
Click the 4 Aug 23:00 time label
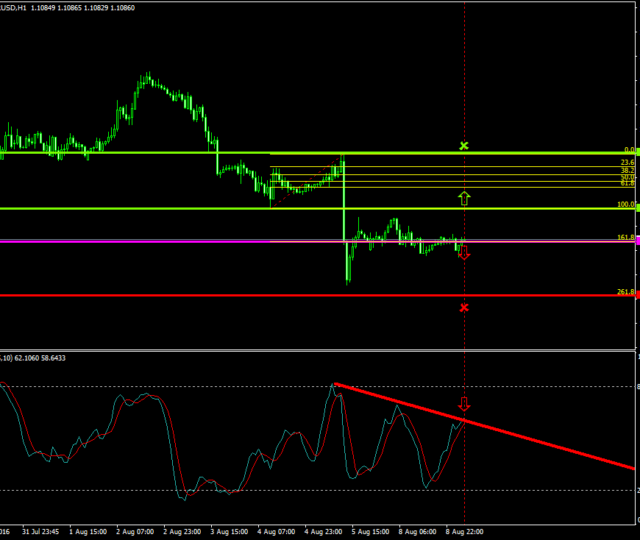pos(325,534)
